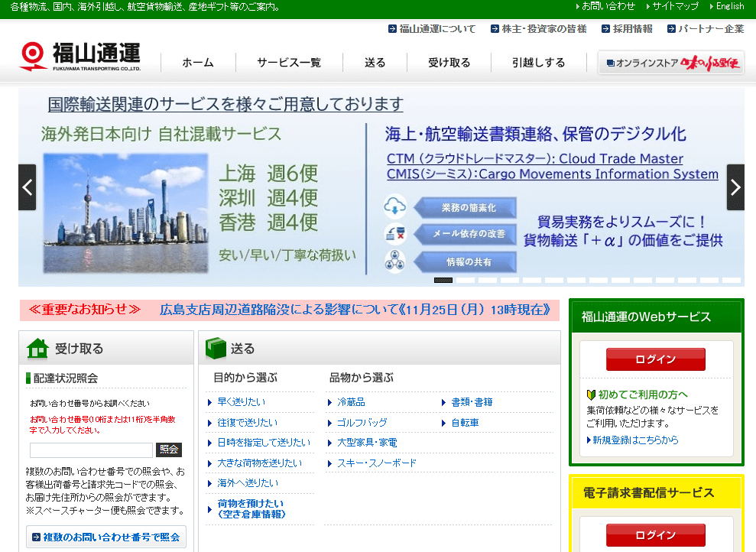Open 初めてご利用の方へ link
This screenshot has height=552, width=756.
pyautogui.click(x=643, y=395)
